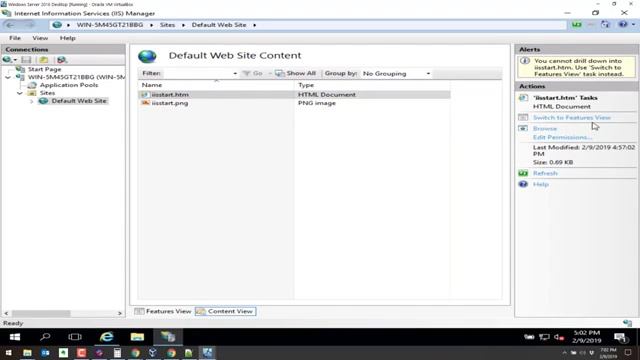This screenshot has height=360, width=640.
Task: Switch to the Content View tab
Action: 225,311
